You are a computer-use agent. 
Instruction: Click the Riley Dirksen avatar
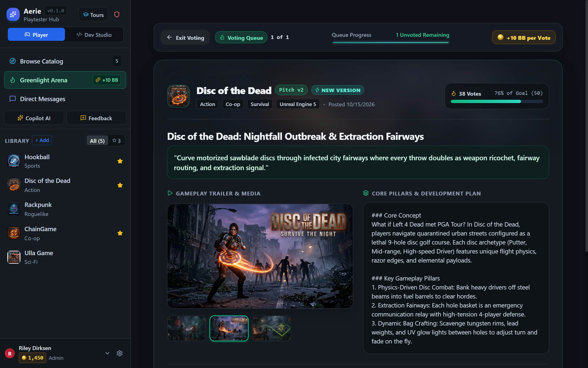pos(10,354)
